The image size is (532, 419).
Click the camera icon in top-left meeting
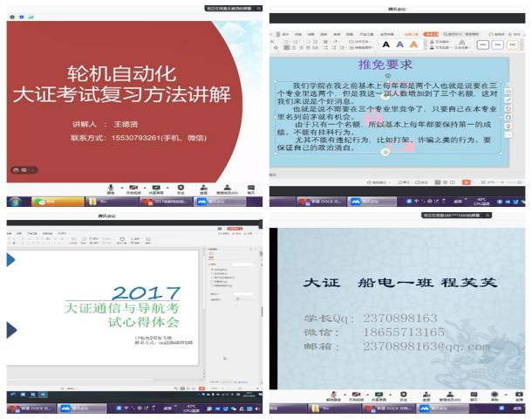(133, 188)
